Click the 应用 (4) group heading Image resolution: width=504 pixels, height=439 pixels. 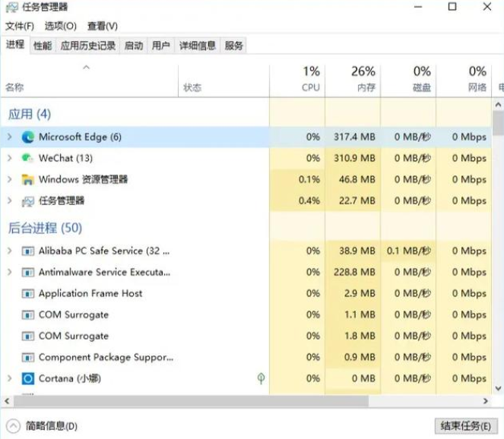(29, 114)
